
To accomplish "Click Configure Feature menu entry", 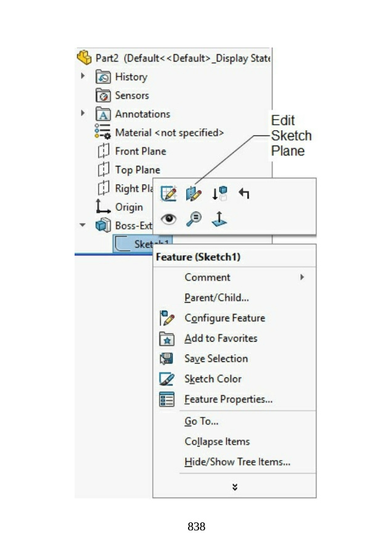I will click(224, 318).
